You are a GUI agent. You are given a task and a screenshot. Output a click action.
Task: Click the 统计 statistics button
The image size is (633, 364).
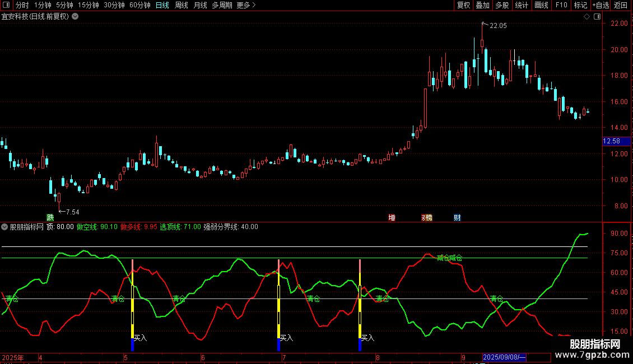pyautogui.click(x=521, y=5)
